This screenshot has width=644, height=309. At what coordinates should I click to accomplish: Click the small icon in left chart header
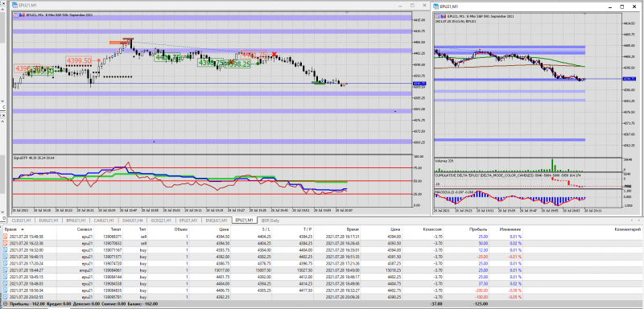coord(16,15)
